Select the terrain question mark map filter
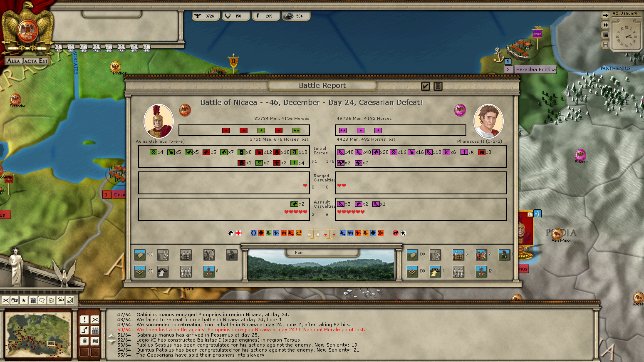The height and width of the screenshot is (362, 644). (70, 300)
